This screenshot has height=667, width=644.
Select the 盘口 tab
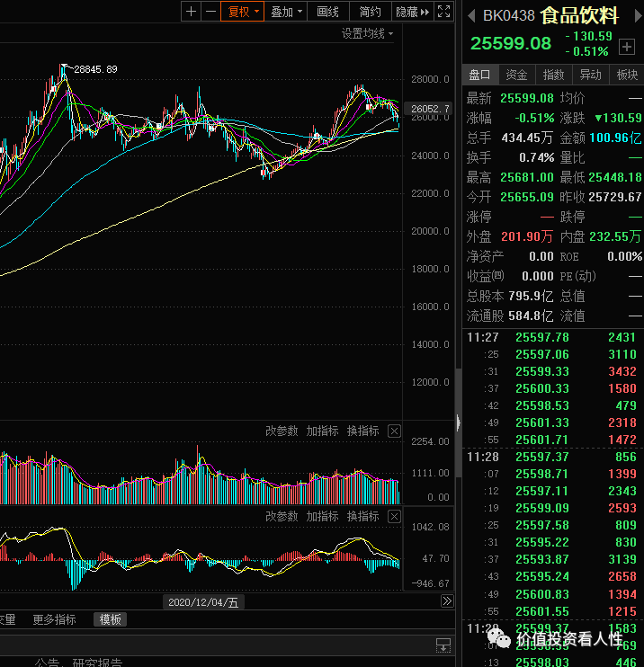(480, 75)
